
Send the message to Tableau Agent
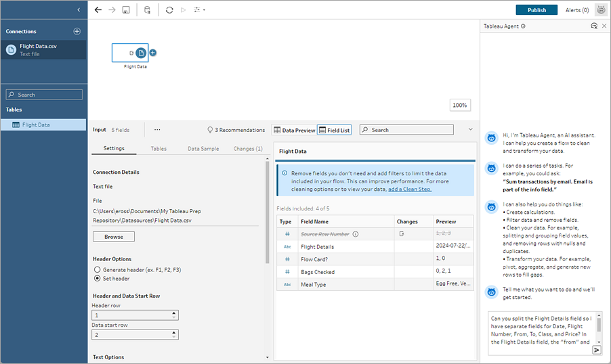(597, 350)
